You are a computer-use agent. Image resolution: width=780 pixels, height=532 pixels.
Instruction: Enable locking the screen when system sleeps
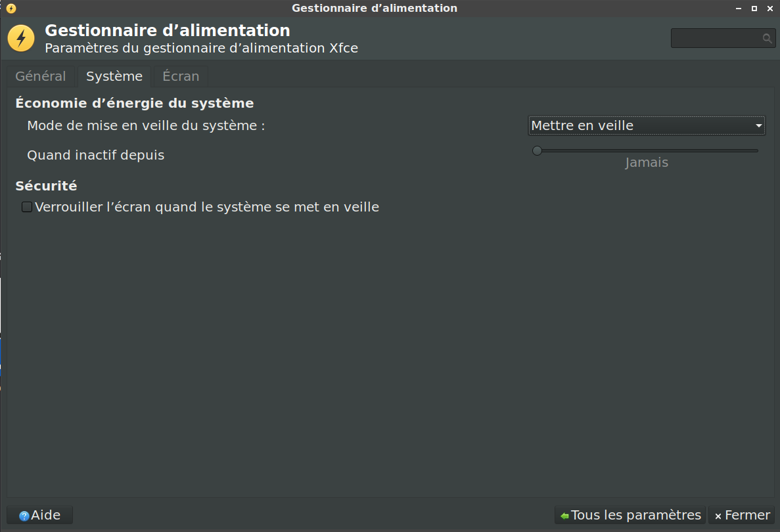click(x=27, y=208)
